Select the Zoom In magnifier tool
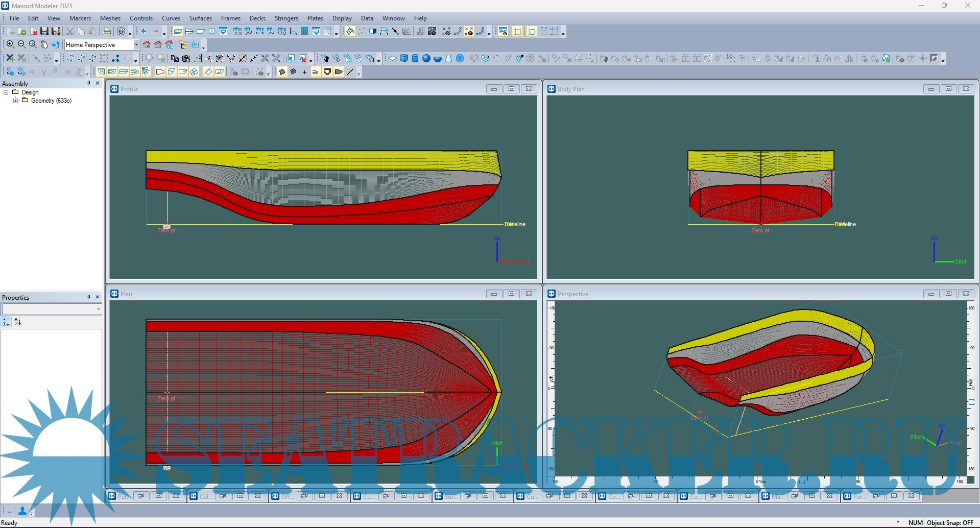The width and height of the screenshot is (980, 528). [x=9, y=44]
